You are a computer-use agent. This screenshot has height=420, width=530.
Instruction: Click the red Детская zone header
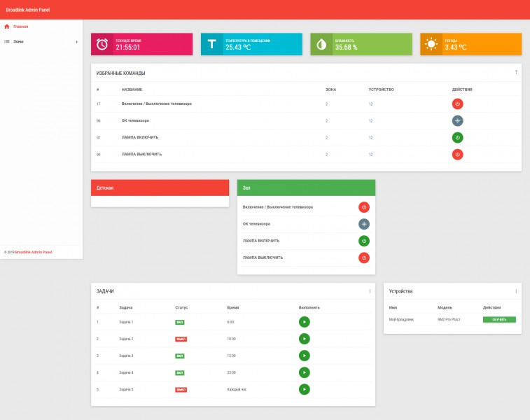click(x=160, y=188)
